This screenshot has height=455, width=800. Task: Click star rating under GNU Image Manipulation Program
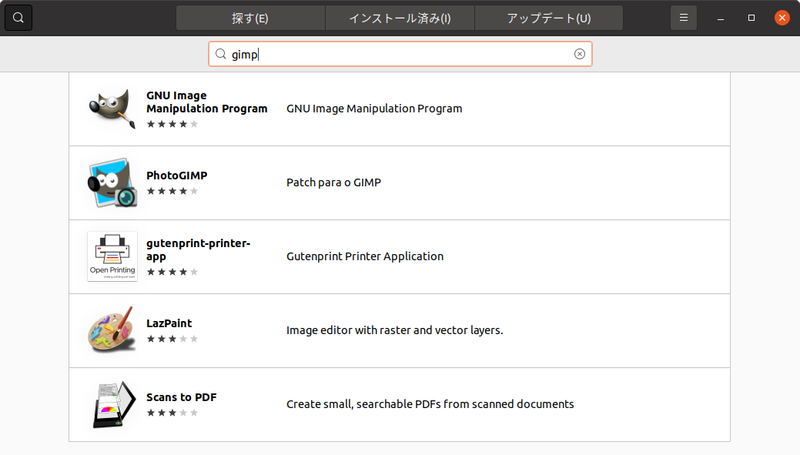pos(172,124)
